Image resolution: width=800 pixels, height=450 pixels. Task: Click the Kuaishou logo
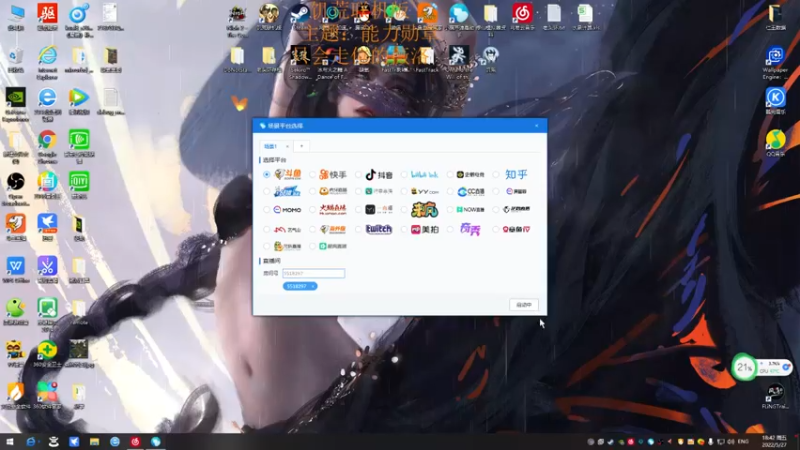click(333, 174)
